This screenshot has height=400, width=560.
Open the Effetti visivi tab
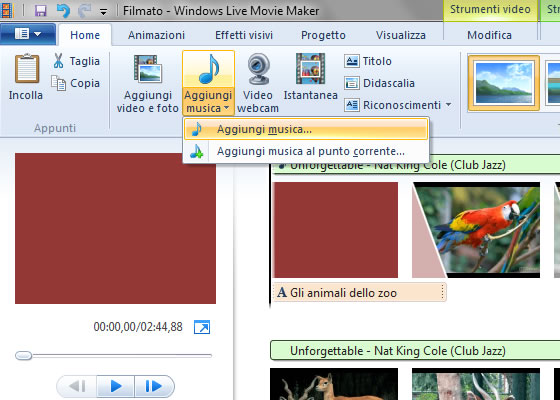pyautogui.click(x=244, y=35)
